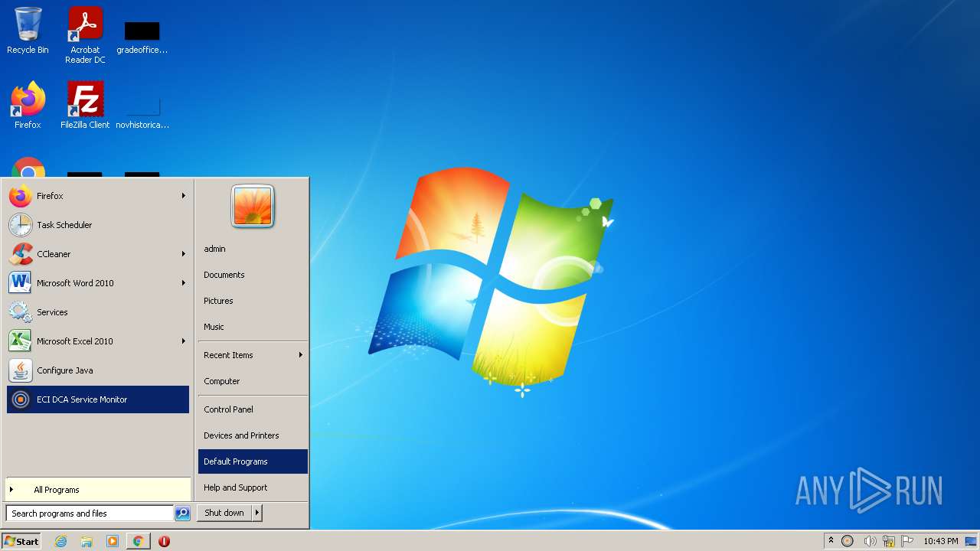Expand CCleaner submenu arrow
This screenshot has height=551, width=980.
184,254
